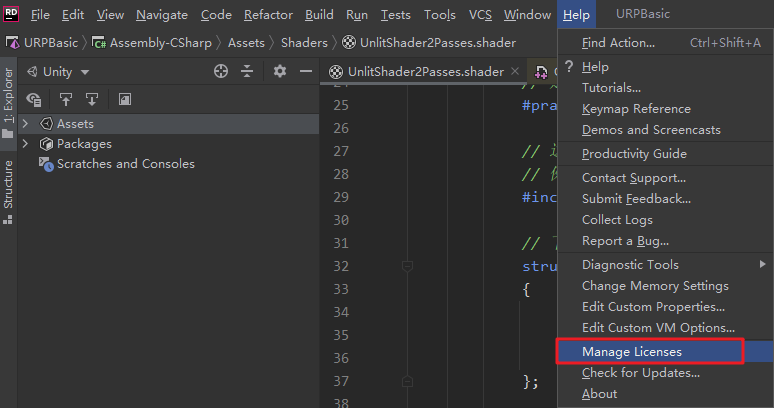
Task: Open the Tests menu
Action: 395,15
